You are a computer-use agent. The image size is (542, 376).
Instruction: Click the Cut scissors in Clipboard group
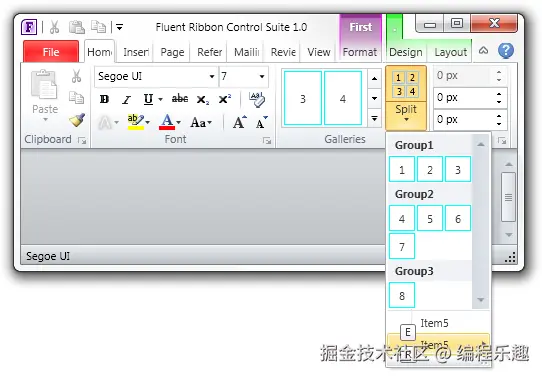coord(76,76)
